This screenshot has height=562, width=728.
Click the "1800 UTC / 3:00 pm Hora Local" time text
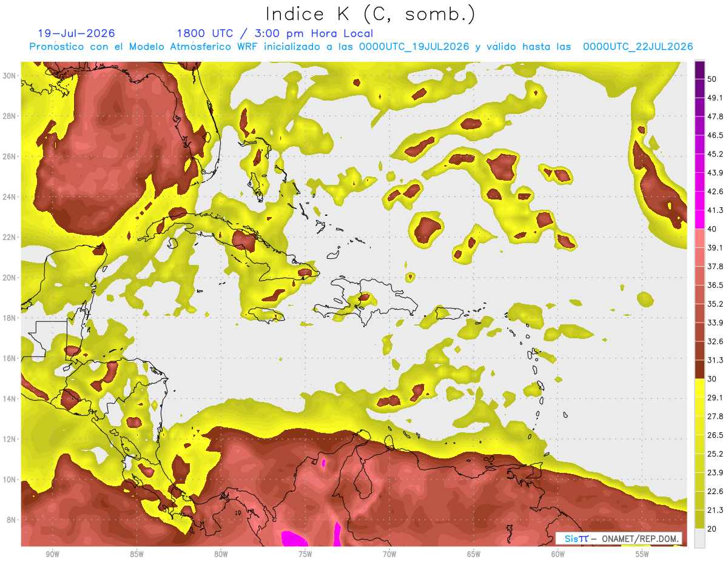(275, 33)
